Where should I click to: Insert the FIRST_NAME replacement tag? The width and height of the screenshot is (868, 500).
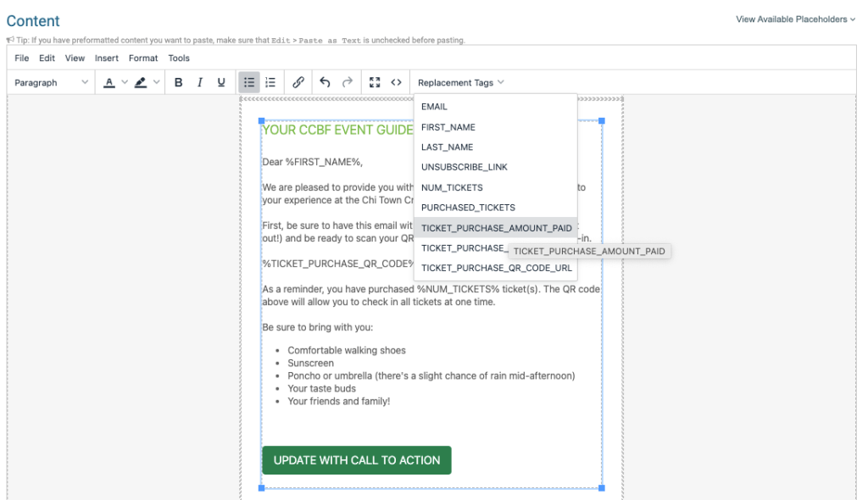coord(495,127)
